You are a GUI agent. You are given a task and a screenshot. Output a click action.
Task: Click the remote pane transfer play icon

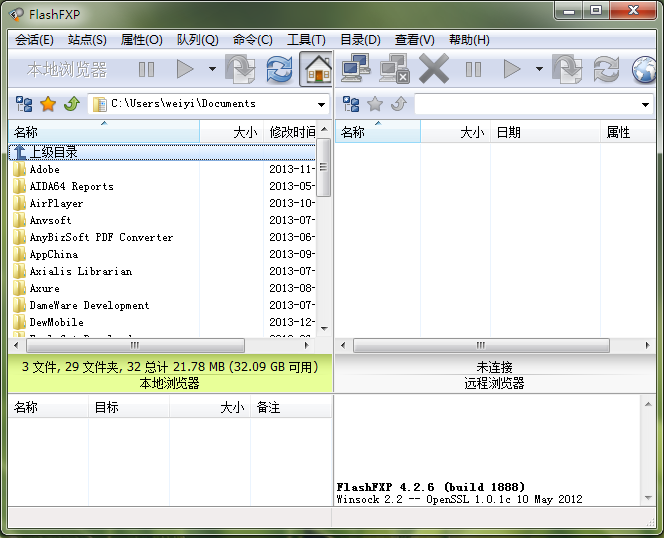512,69
